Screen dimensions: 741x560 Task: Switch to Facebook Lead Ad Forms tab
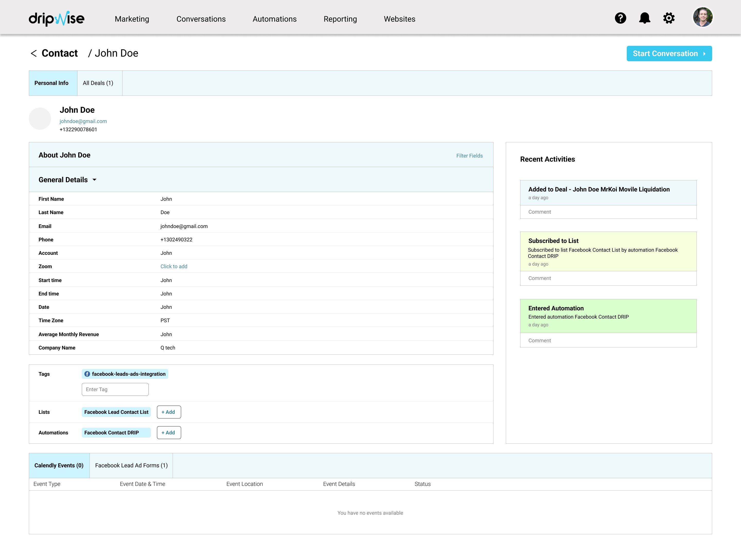coord(131,466)
